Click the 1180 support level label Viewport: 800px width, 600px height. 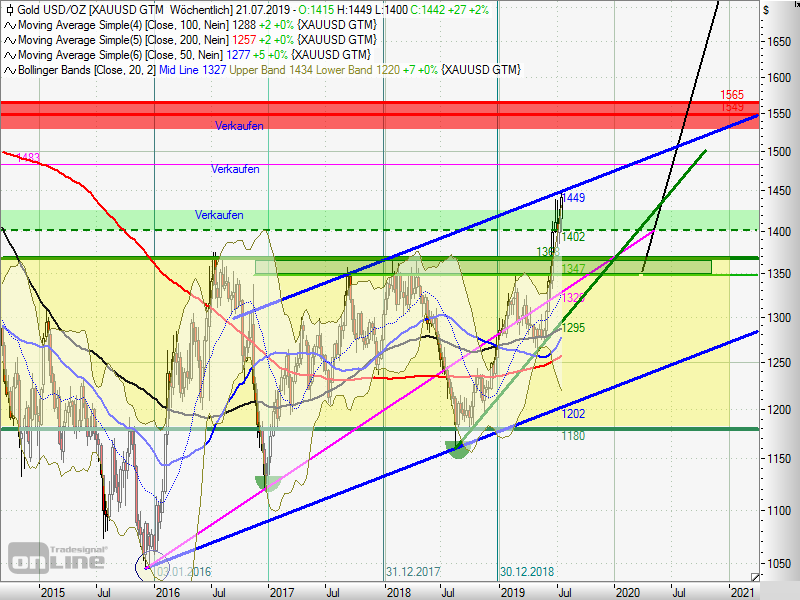tap(573, 436)
